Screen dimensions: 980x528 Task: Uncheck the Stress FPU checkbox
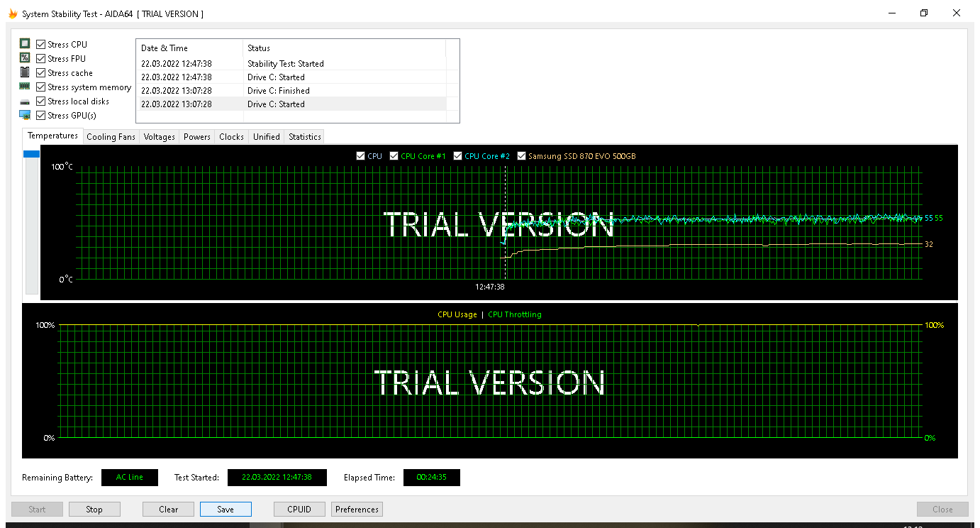coord(41,59)
